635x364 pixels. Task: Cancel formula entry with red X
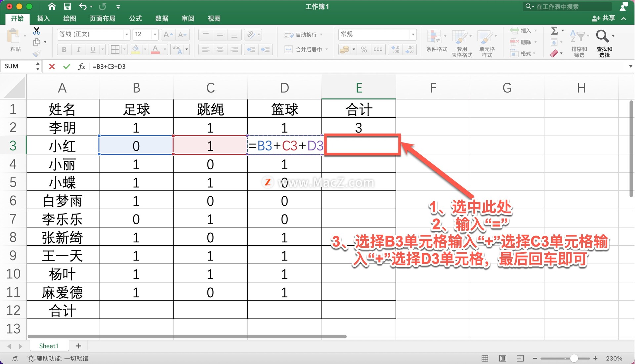52,66
